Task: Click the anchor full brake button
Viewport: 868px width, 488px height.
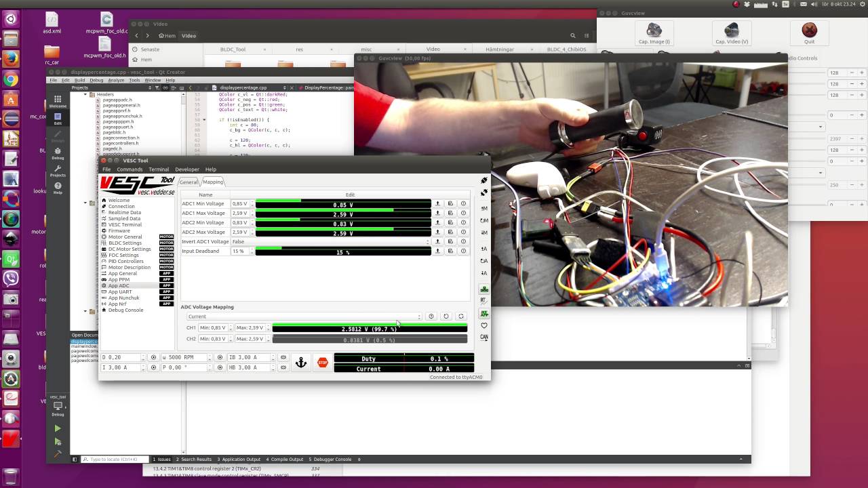Action: 301,363
